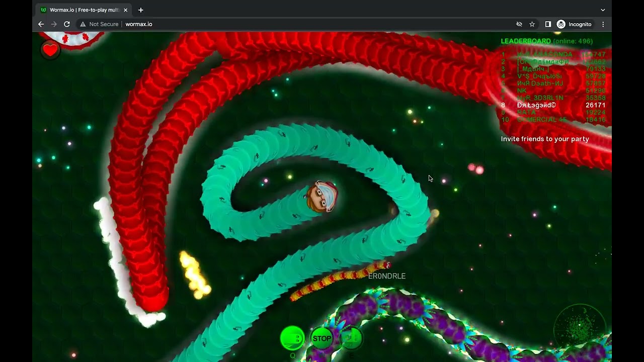Click the ER0NDRLE worm name label
This screenshot has height=362, width=644.
[x=387, y=276]
